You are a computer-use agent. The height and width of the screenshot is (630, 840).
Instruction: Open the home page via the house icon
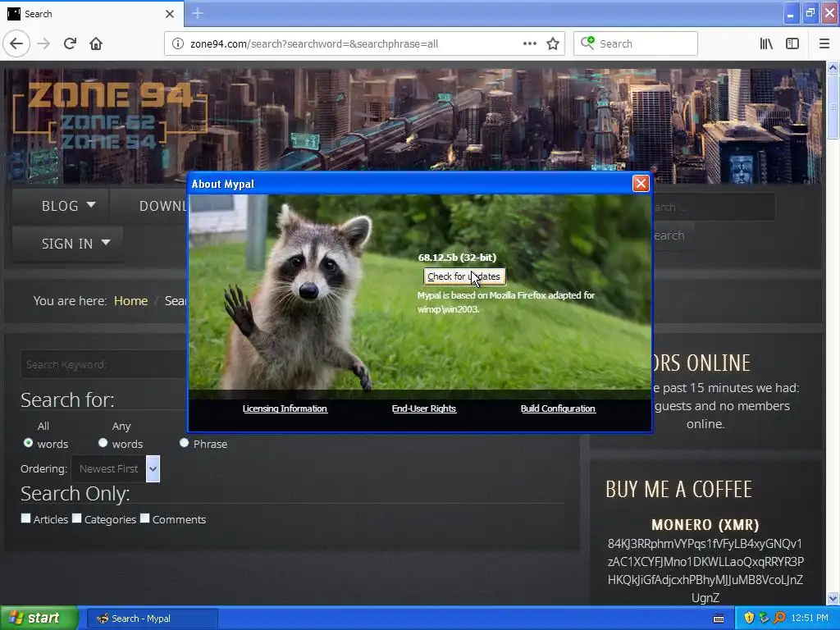(x=96, y=43)
